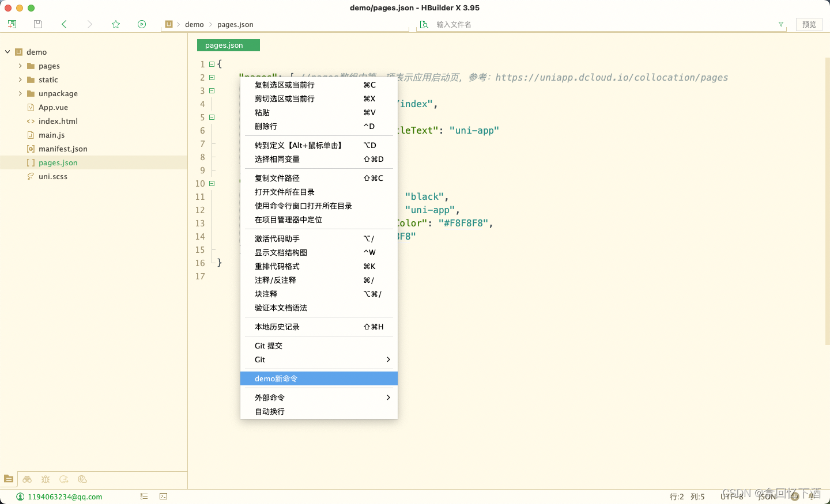This screenshot has width=830, height=504.
Task: Open index.html in the project tree
Action: tap(58, 121)
